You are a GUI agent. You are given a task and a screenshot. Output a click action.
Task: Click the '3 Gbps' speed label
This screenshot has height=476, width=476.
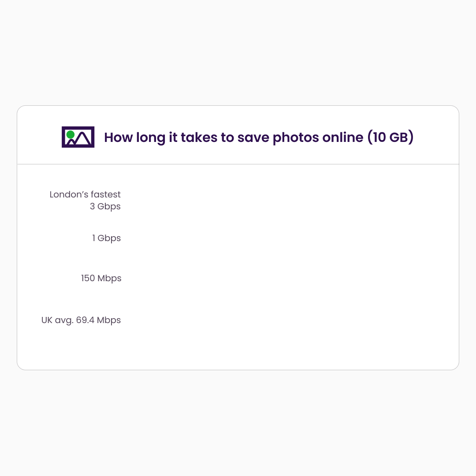pyautogui.click(x=105, y=206)
